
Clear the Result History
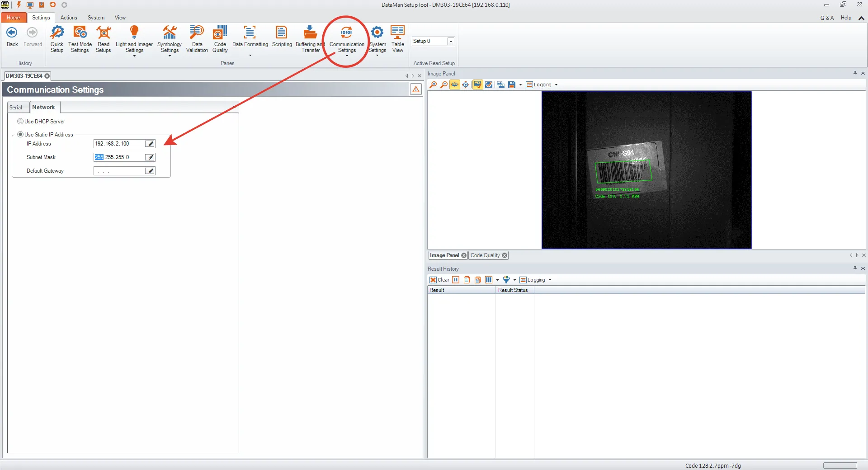pos(439,280)
